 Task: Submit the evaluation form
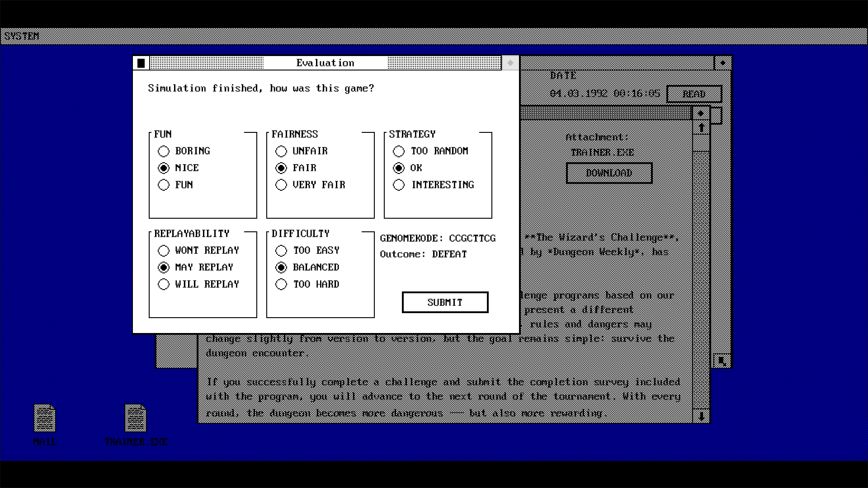tap(445, 302)
